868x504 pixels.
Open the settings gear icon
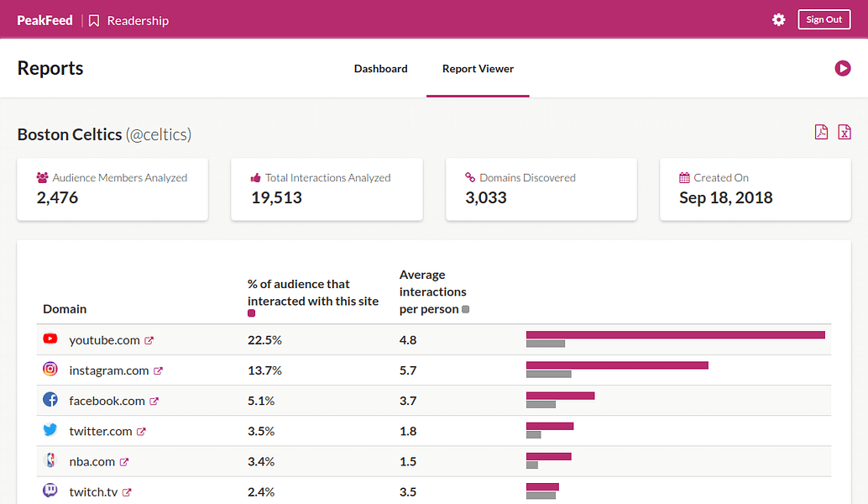pyautogui.click(x=778, y=20)
